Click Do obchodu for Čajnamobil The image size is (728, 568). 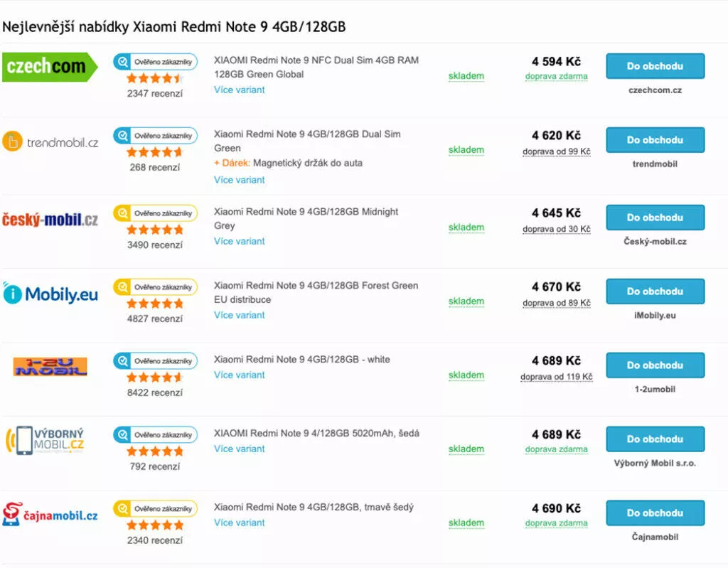[655, 513]
